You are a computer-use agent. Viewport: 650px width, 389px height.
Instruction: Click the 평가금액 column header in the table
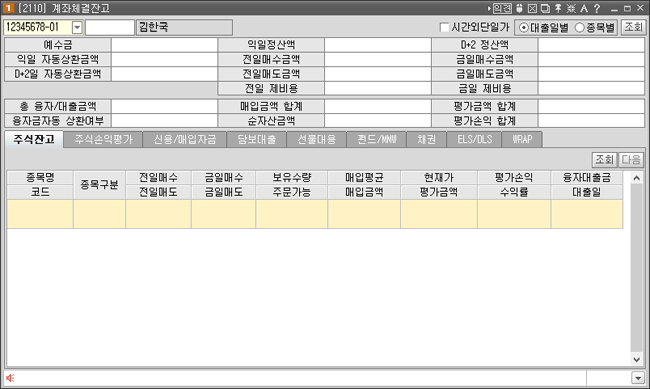[439, 192]
